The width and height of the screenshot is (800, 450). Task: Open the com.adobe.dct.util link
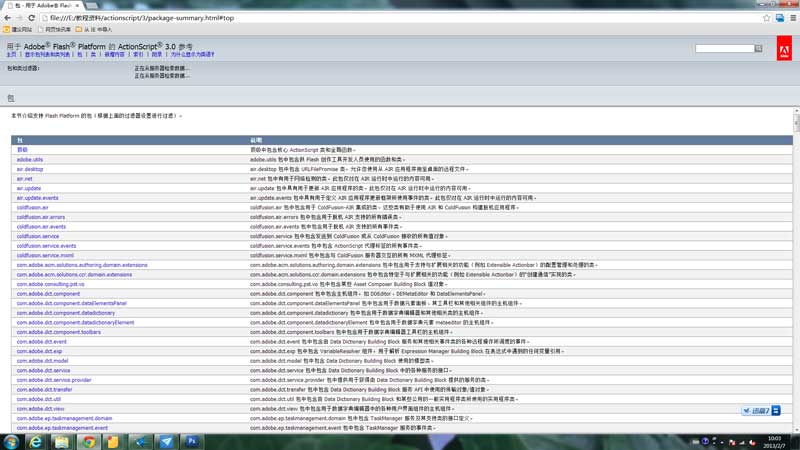tap(39, 399)
